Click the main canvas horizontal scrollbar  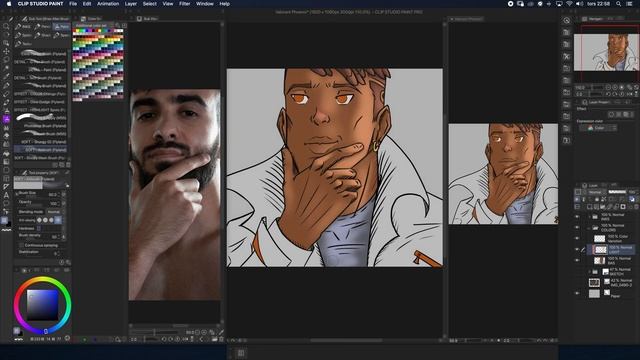coord(346,340)
